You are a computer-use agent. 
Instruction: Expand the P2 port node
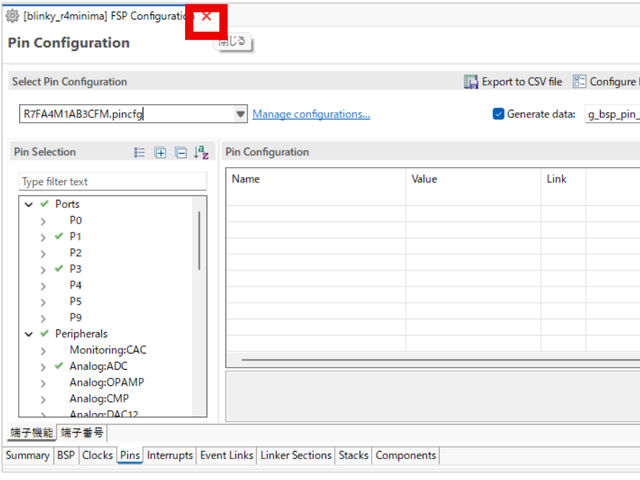click(x=43, y=253)
